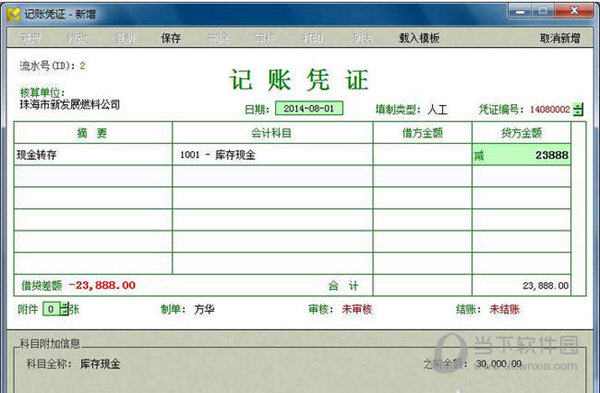This screenshot has width=600, height=393.
Task: Select the 附件 count input box
Action: point(52,309)
